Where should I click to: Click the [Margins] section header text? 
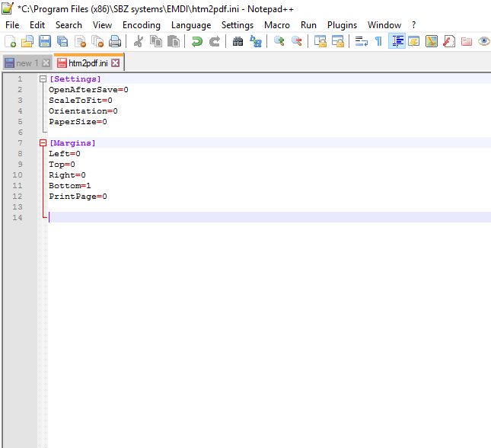(x=72, y=143)
